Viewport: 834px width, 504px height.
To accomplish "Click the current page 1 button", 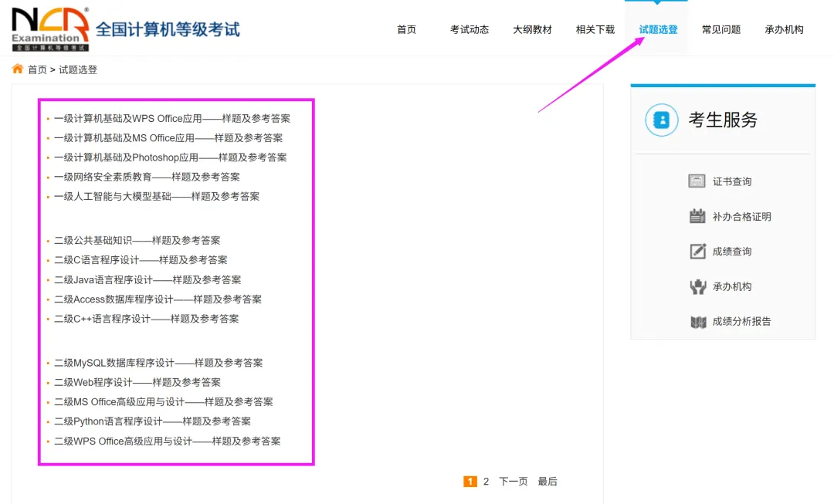I will 470,481.
